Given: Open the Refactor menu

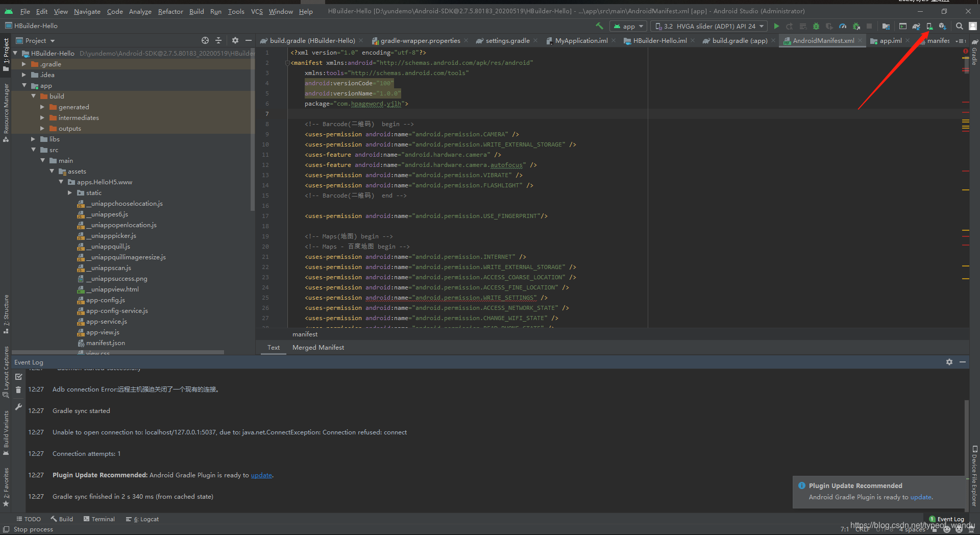Looking at the screenshot, I should pos(170,11).
